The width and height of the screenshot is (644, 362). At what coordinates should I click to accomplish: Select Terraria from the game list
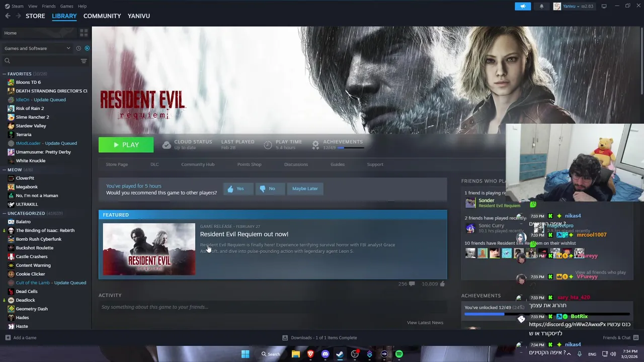click(x=24, y=135)
